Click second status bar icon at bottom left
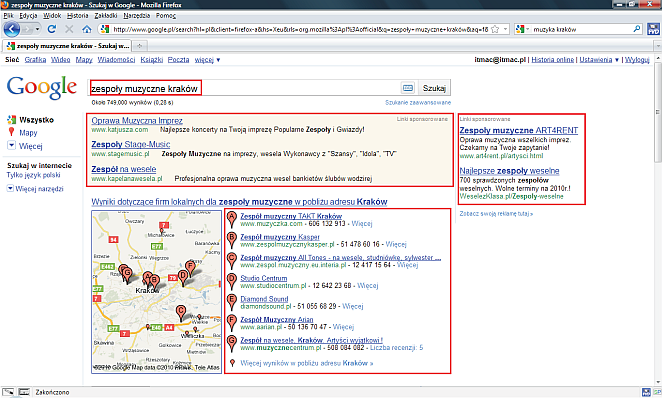The width and height of the screenshot is (662, 398). click(24, 392)
